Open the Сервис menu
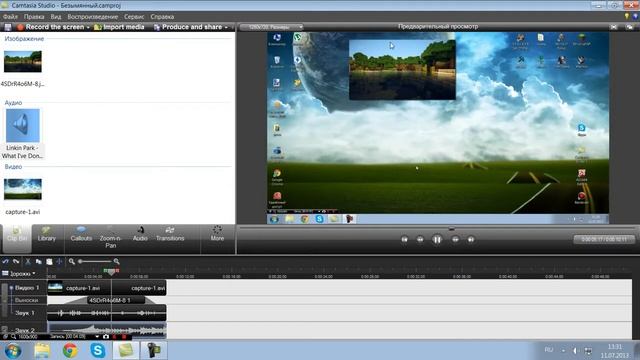640x360 pixels. pos(134,17)
